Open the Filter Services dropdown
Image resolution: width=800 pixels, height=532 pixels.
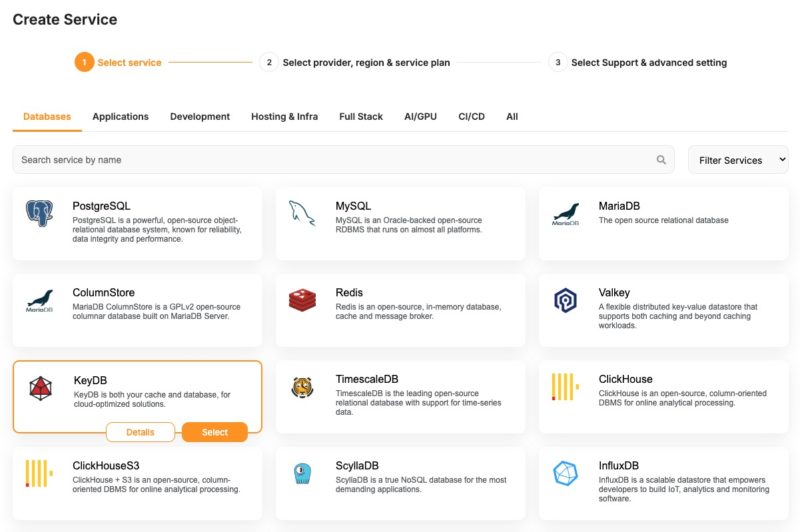pos(737,160)
